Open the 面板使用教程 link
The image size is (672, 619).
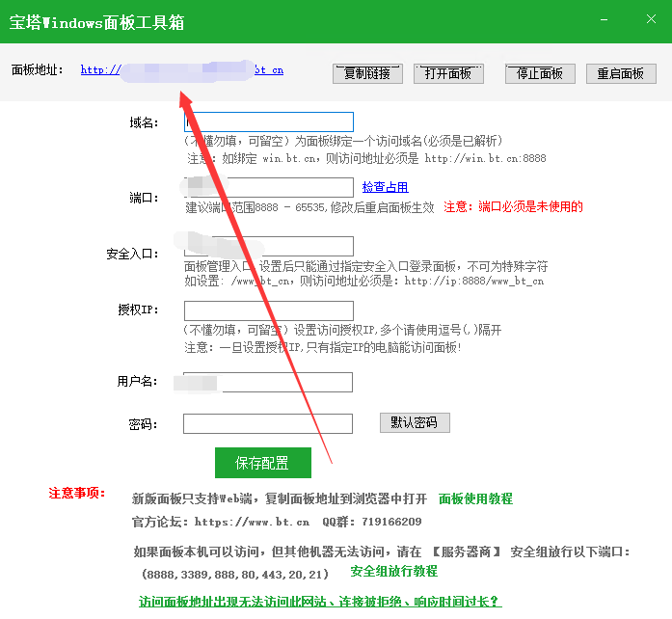475,499
